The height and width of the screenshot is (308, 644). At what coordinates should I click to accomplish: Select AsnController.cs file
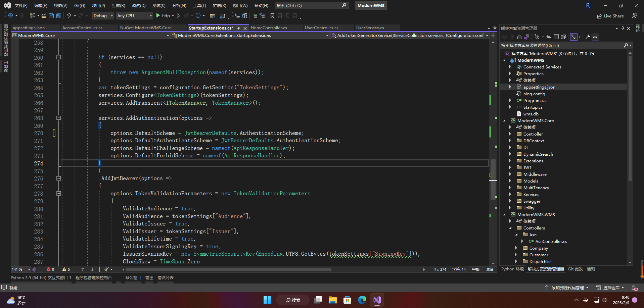click(551, 242)
